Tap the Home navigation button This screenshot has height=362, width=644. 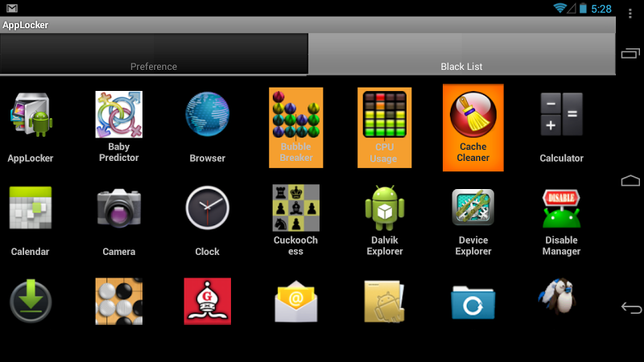click(x=630, y=180)
